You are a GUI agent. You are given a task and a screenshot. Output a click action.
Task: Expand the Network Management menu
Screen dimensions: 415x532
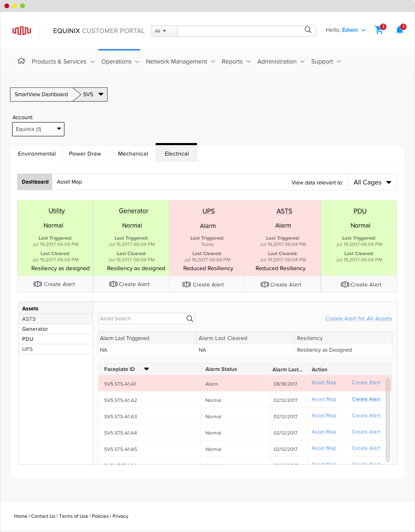tap(181, 61)
